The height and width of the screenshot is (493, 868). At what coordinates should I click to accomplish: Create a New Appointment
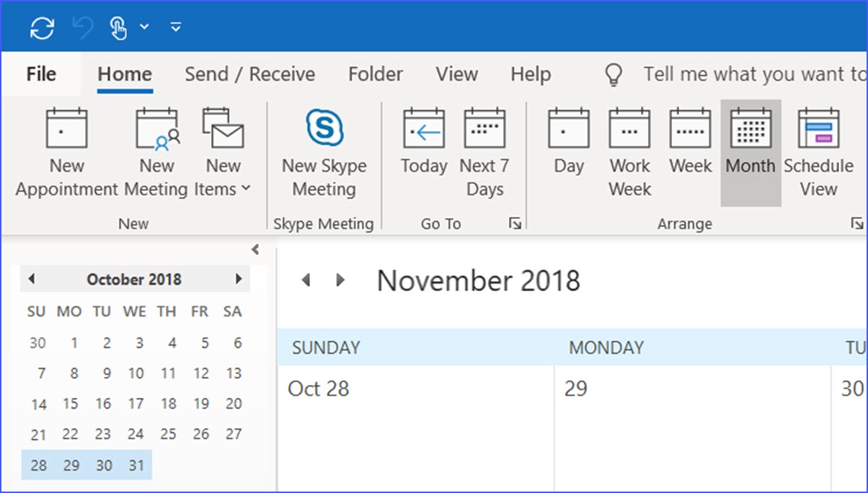coord(66,153)
